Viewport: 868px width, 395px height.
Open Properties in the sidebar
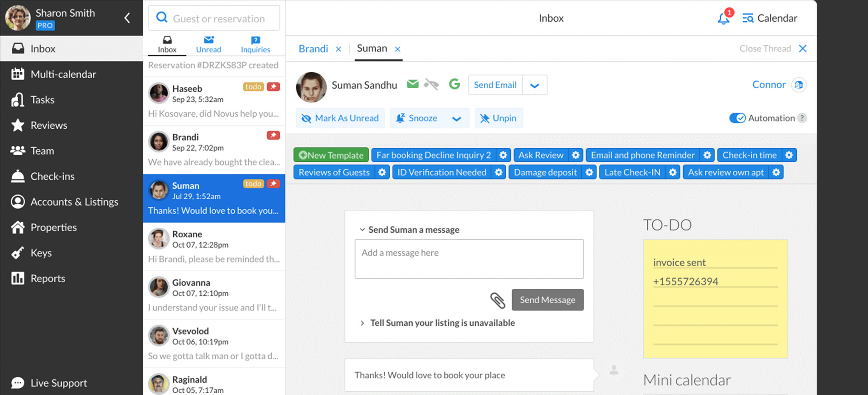tap(71, 227)
